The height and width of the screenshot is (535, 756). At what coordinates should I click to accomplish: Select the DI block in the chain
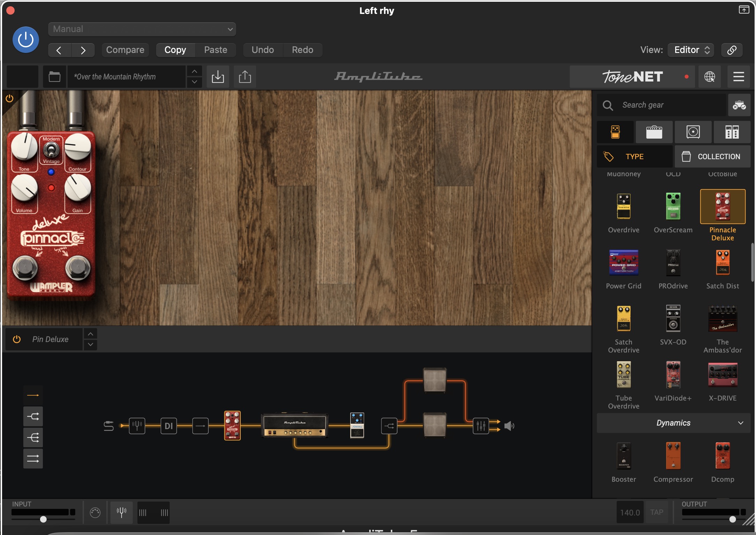pyautogui.click(x=169, y=426)
